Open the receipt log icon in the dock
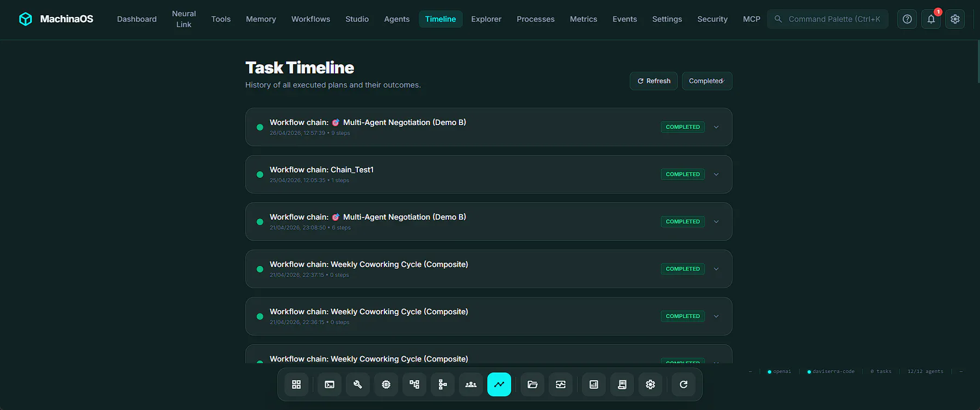Screen dimensions: 980x410 pos(622,384)
